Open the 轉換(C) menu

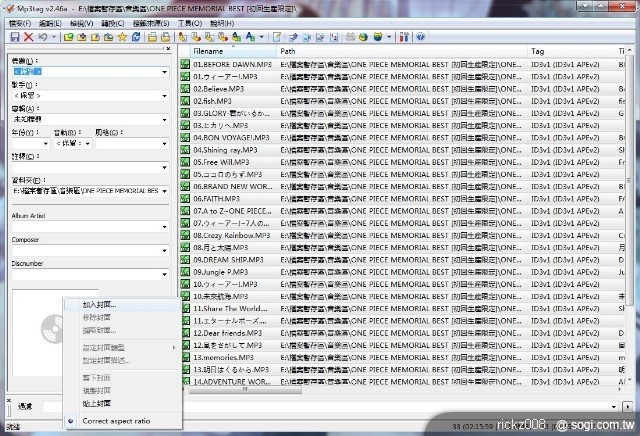point(113,24)
